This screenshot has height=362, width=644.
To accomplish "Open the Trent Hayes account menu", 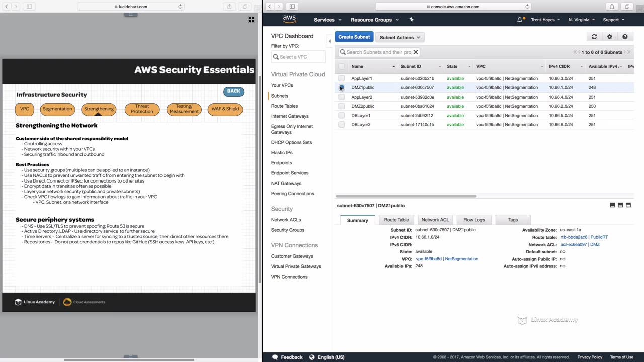I will [x=545, y=20].
